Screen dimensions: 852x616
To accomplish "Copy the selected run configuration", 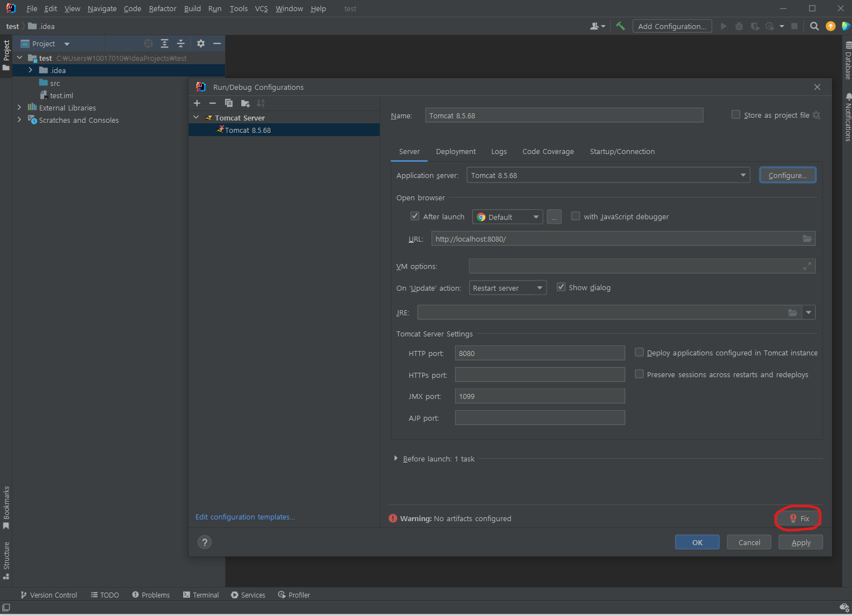I will (229, 103).
